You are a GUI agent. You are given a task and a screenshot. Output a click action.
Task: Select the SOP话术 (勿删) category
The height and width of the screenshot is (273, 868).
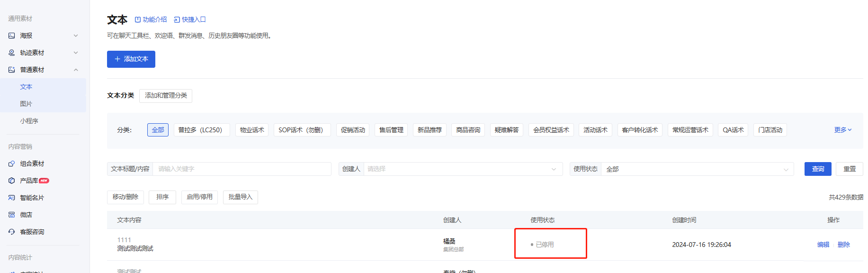302,130
